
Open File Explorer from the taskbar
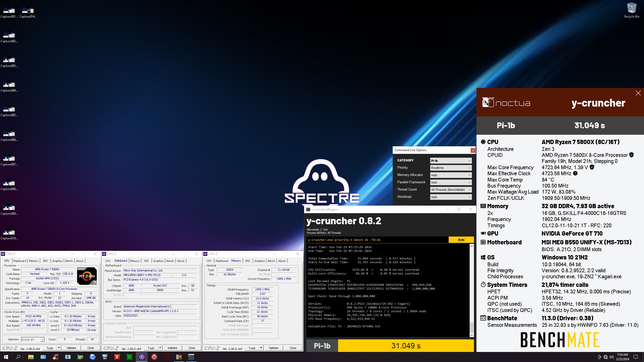coord(31,357)
